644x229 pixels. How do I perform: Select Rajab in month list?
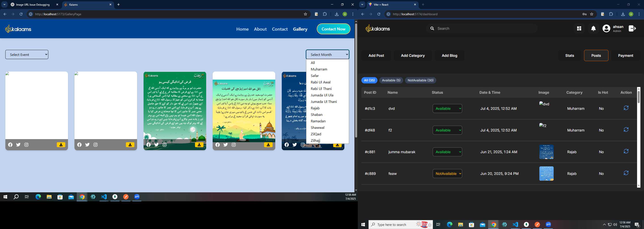(x=328, y=108)
